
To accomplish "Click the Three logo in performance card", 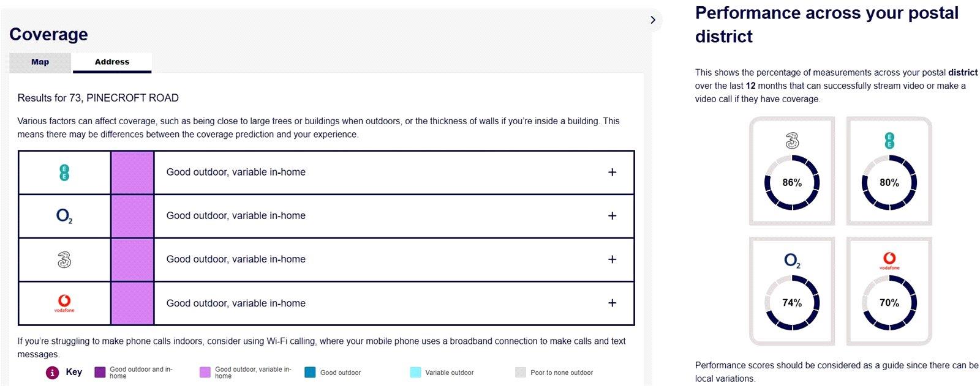I will coord(792,141).
